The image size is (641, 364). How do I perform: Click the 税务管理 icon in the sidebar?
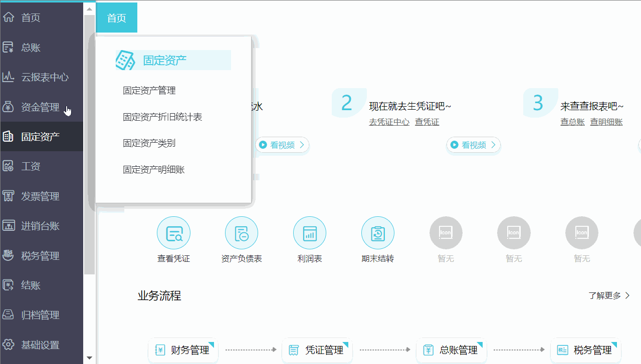(x=9, y=255)
